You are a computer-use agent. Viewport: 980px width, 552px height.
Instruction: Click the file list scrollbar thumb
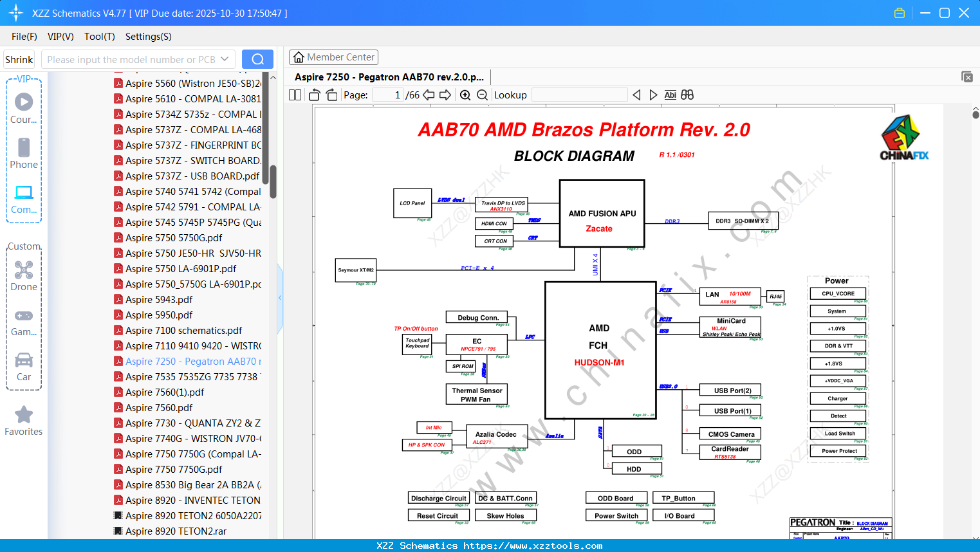coord(273,182)
